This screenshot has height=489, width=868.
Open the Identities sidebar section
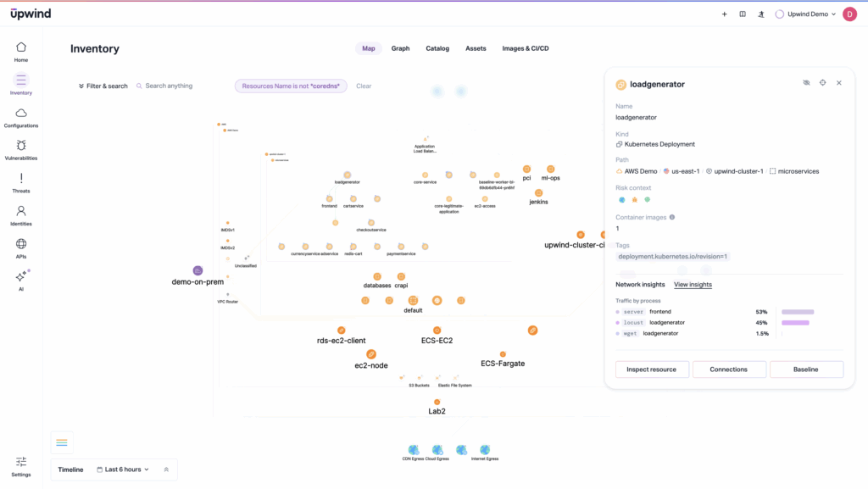click(21, 215)
